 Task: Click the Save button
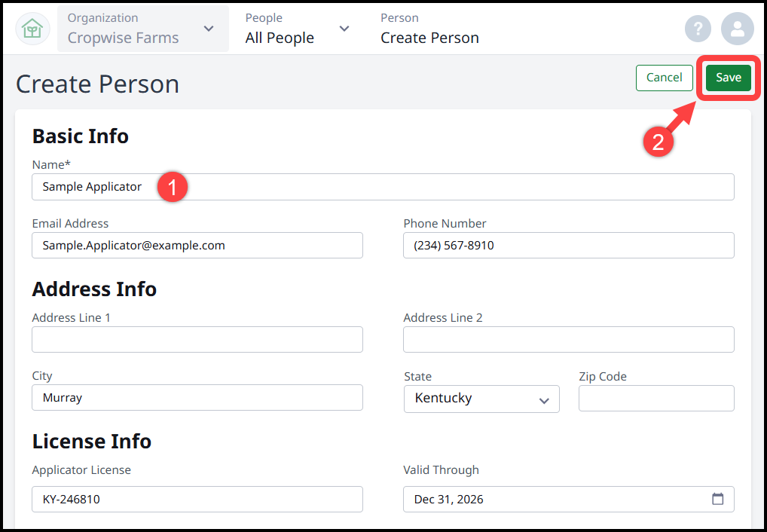(727, 78)
